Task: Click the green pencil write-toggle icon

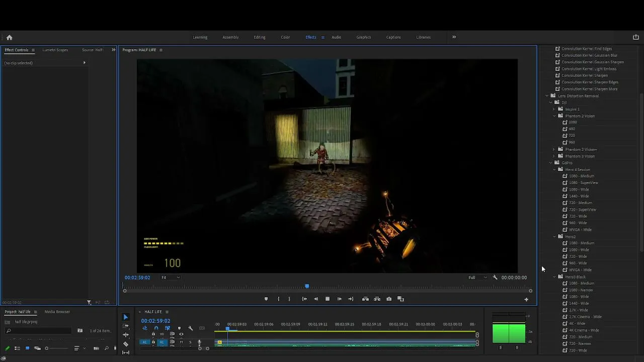Action: [7, 348]
